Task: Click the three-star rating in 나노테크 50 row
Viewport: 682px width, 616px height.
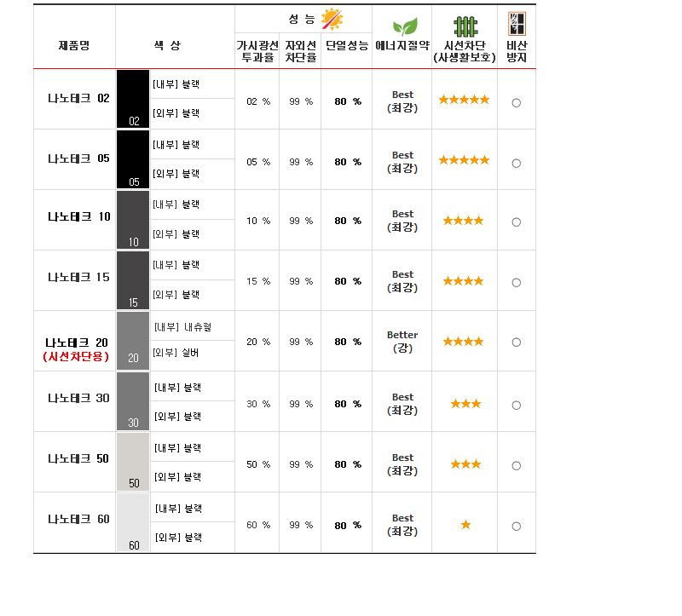Action: tap(465, 464)
